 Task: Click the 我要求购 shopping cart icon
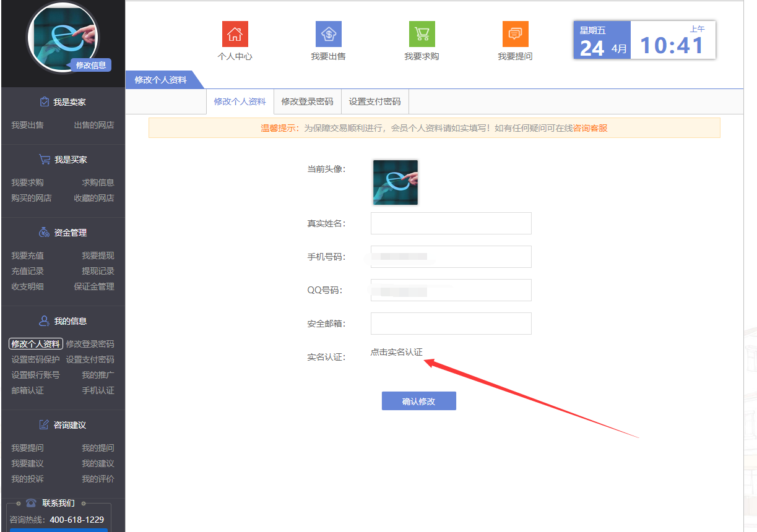pos(422,34)
